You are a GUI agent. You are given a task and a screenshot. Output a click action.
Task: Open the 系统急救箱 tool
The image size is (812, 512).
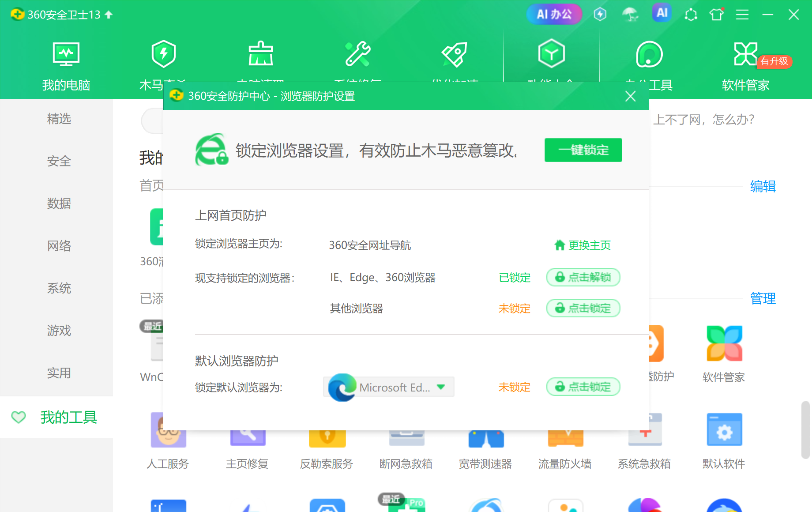tap(644, 441)
